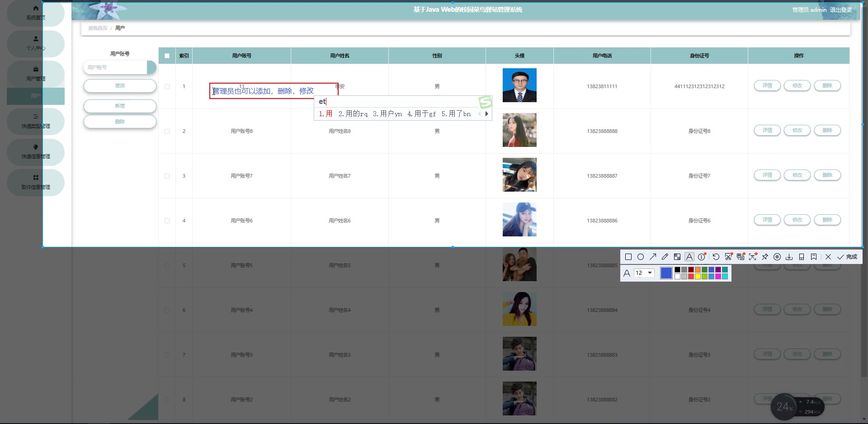This screenshot has height=424, width=868.
Task: Open 快递信息管理 in the sidebar
Action: (36, 151)
